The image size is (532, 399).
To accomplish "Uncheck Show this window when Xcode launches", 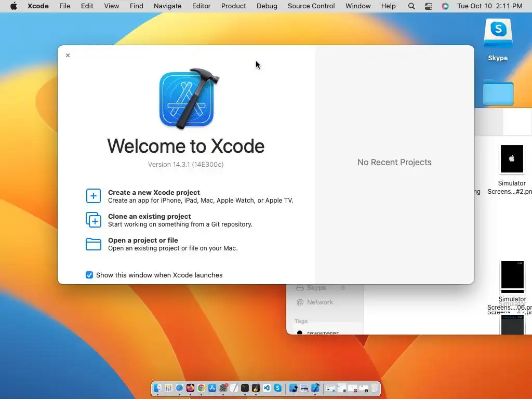I will coord(89,275).
